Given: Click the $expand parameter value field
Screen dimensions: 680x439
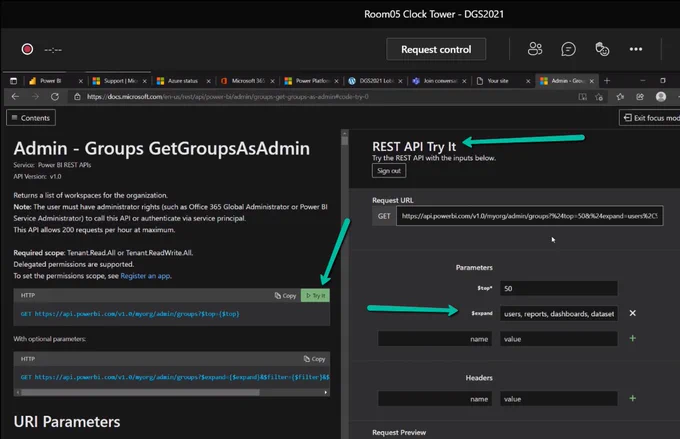Looking at the screenshot, I should (559, 314).
